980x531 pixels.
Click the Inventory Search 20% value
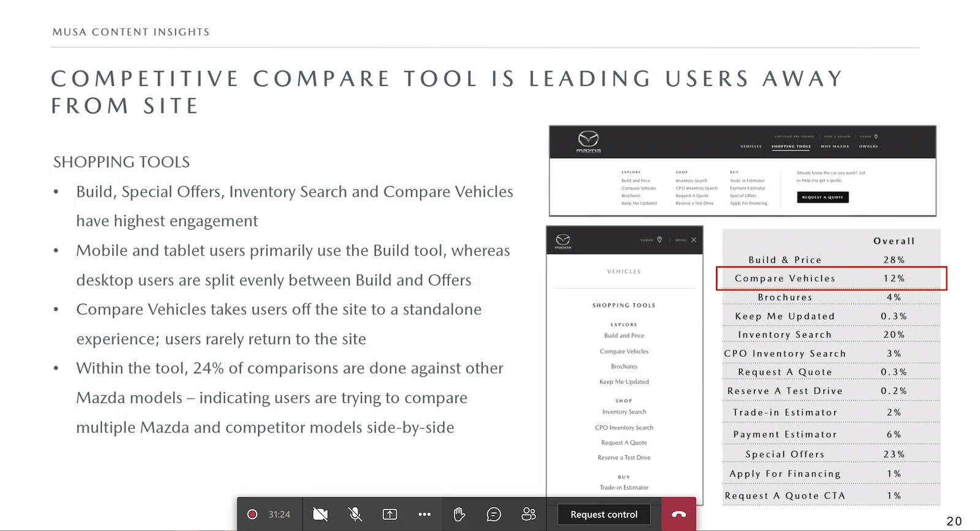[894, 334]
